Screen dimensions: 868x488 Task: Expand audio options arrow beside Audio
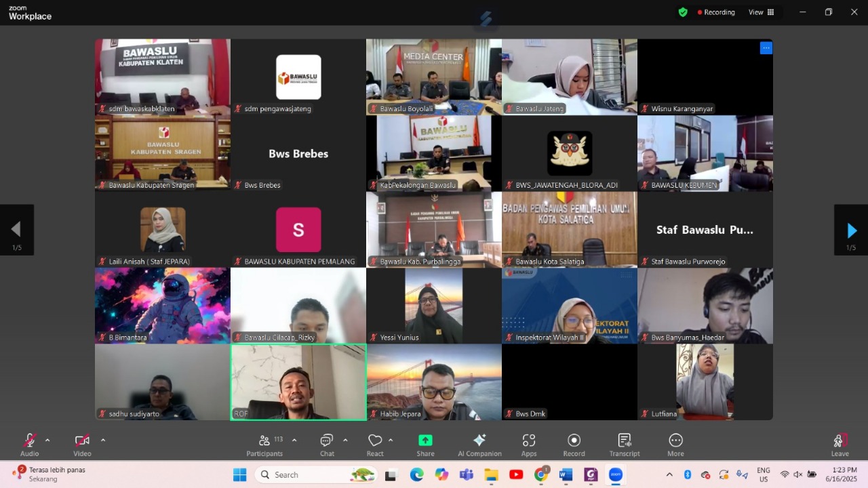[47, 441]
